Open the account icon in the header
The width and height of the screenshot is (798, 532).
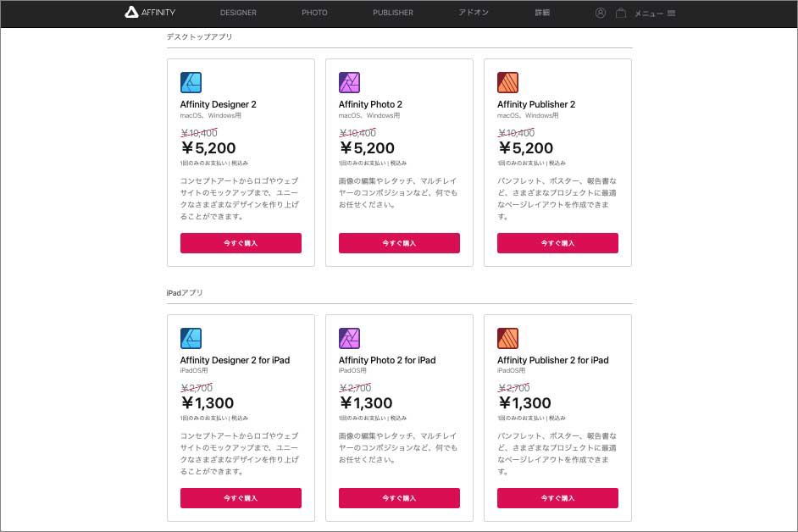point(601,13)
